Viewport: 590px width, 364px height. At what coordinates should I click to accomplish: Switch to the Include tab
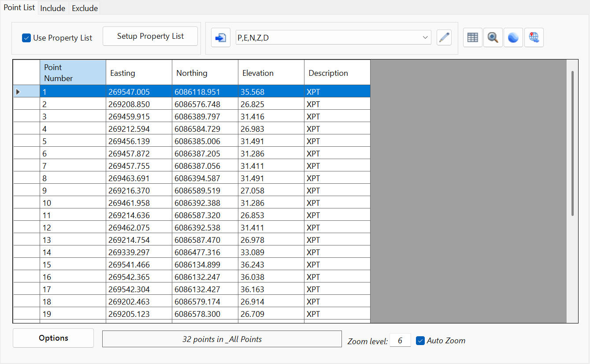[53, 8]
